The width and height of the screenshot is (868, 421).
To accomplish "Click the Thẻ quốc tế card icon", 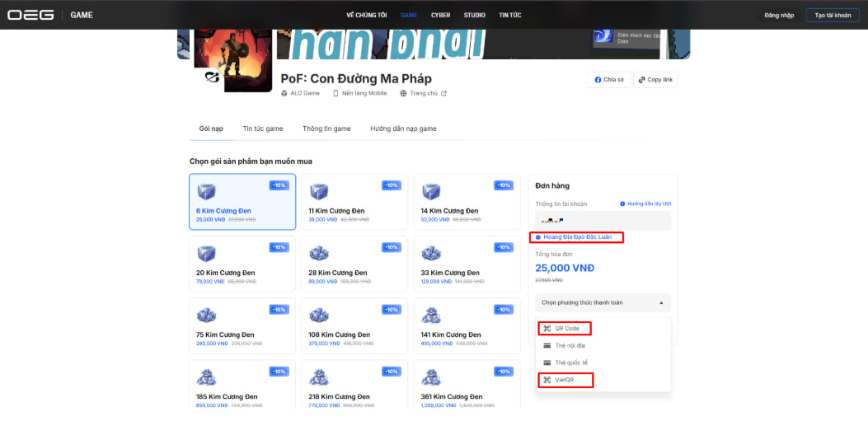I will point(547,363).
